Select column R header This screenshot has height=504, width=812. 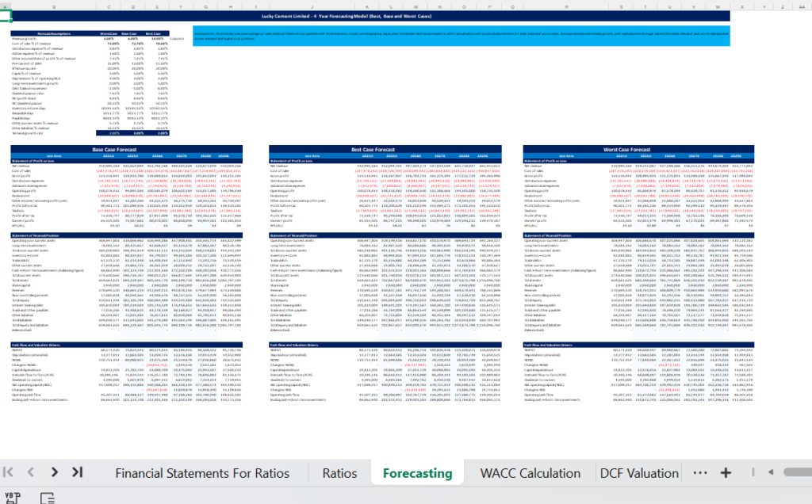click(566, 7)
